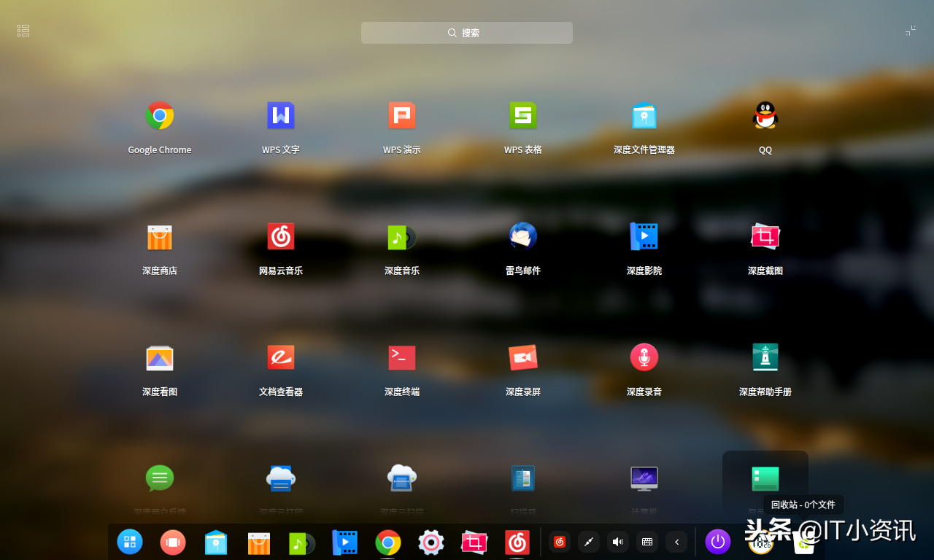The width and height of the screenshot is (934, 560).
Task: Open Deepin Movie from the dock
Action: point(345,542)
